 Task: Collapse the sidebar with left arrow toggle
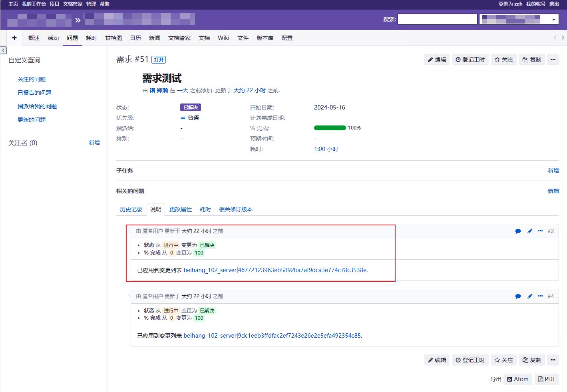pyautogui.click(x=4, y=50)
